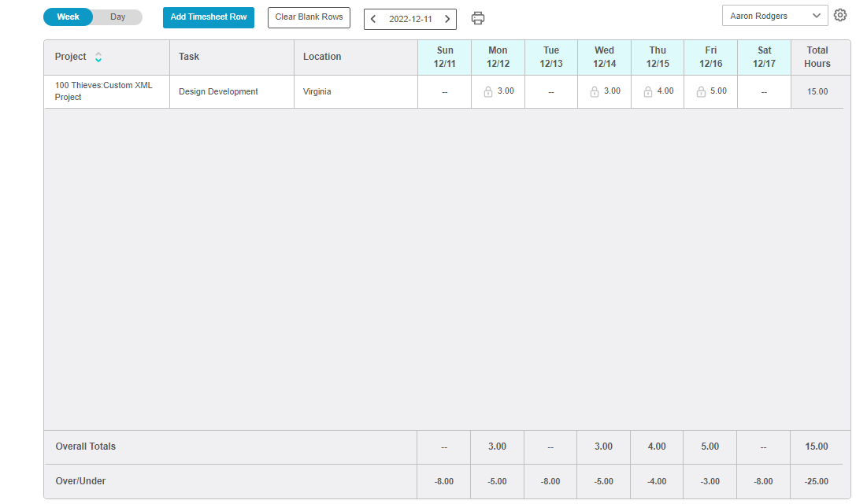Screen dimensions: 856x504
Task: Select the Virginia location cell
Action: 356,91
